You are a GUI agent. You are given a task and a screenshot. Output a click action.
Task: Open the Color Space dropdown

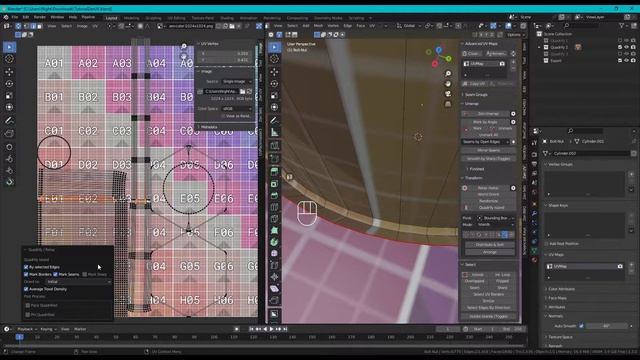tap(237, 109)
